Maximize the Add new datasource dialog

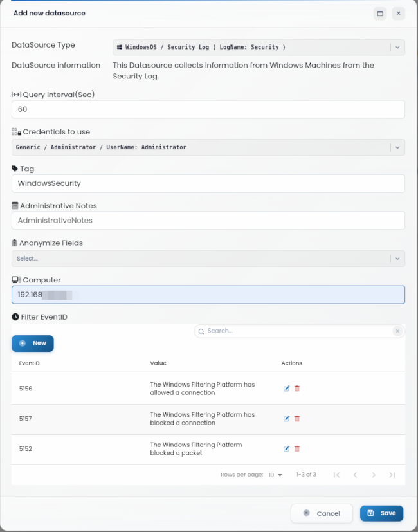click(380, 14)
